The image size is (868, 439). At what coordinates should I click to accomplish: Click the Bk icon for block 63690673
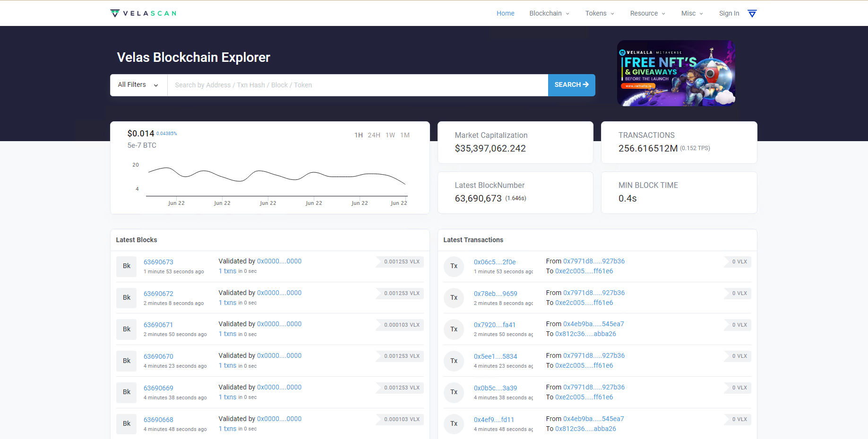tap(127, 266)
